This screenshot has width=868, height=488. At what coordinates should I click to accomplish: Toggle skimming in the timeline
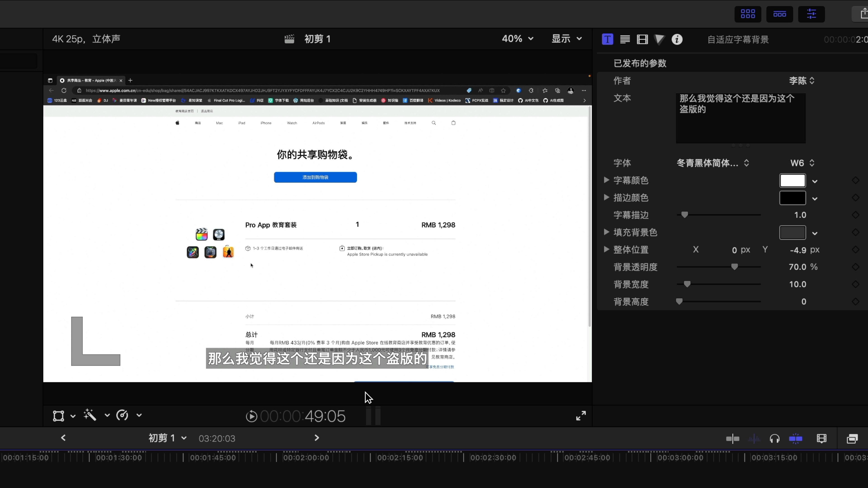pos(733,439)
